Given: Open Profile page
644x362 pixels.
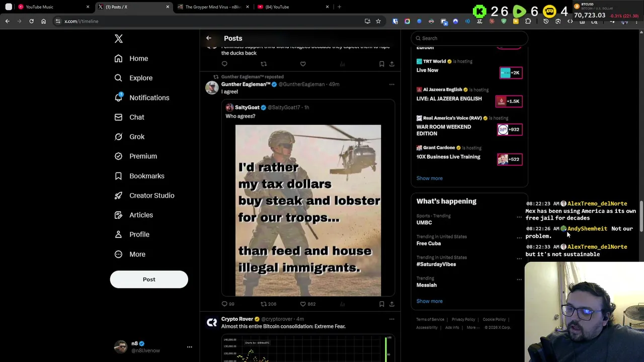Looking at the screenshot, I should coord(132,234).
